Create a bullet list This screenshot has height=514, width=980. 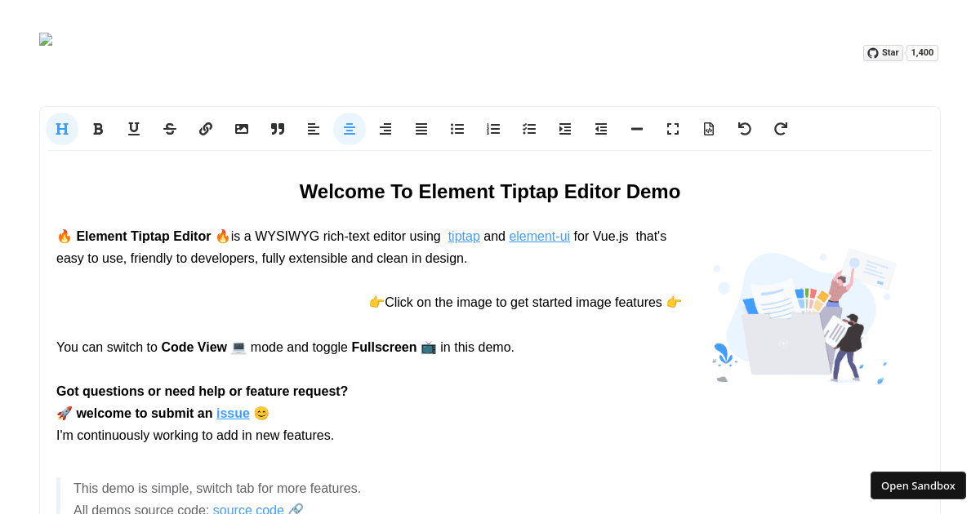457,129
